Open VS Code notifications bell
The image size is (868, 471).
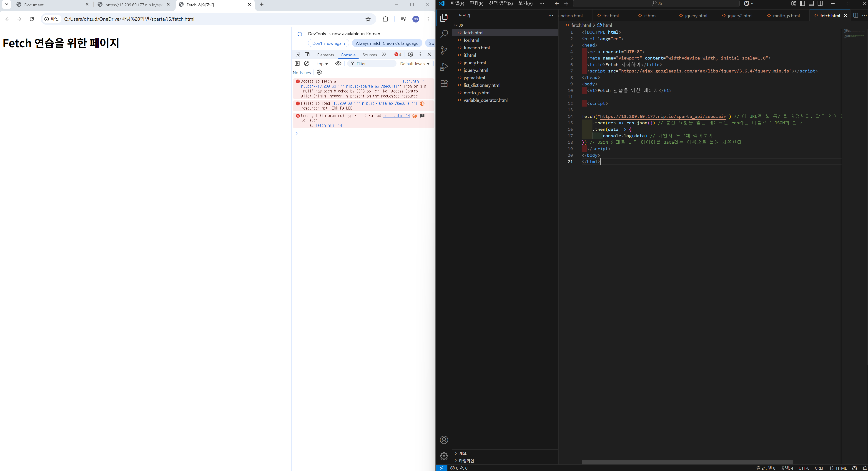click(x=864, y=468)
